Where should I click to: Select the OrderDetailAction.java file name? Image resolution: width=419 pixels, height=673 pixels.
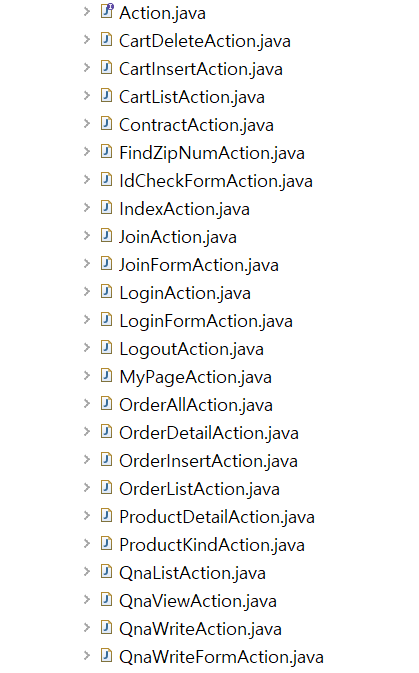[x=209, y=433]
